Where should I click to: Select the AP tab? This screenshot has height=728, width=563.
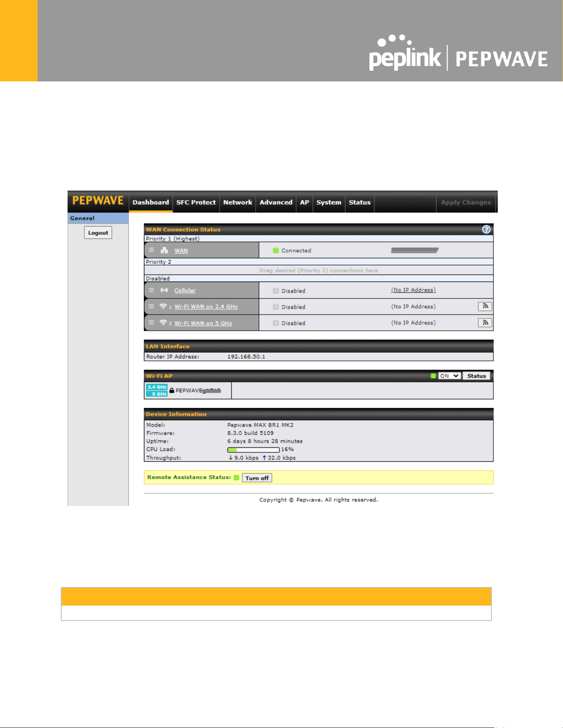(304, 202)
